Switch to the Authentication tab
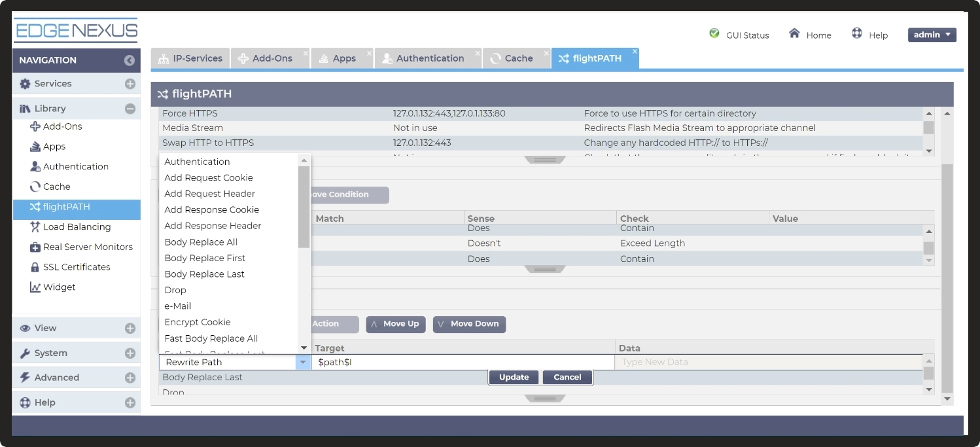980x447 pixels. coord(427,58)
